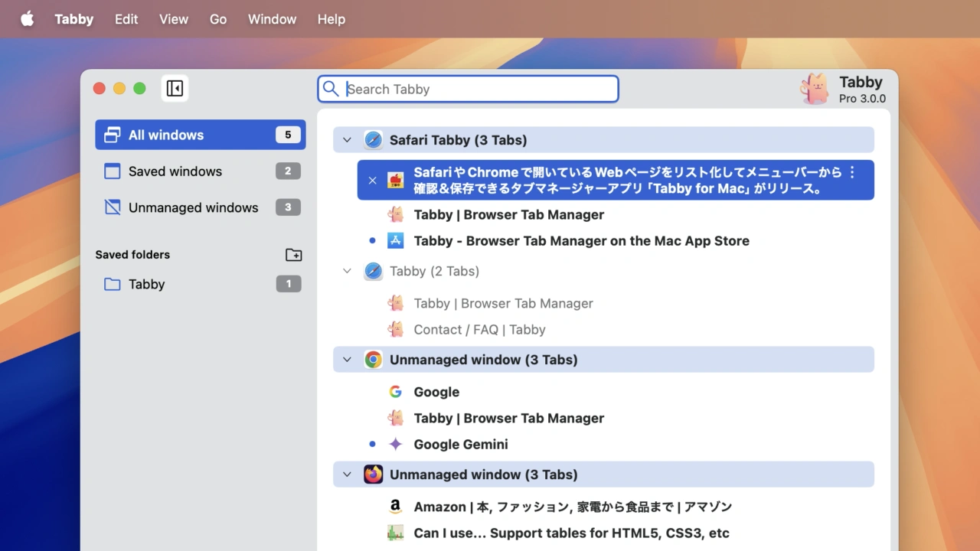Close the highlighted Japanese Safari tab
The width and height of the screenshot is (980, 551).
click(372, 181)
